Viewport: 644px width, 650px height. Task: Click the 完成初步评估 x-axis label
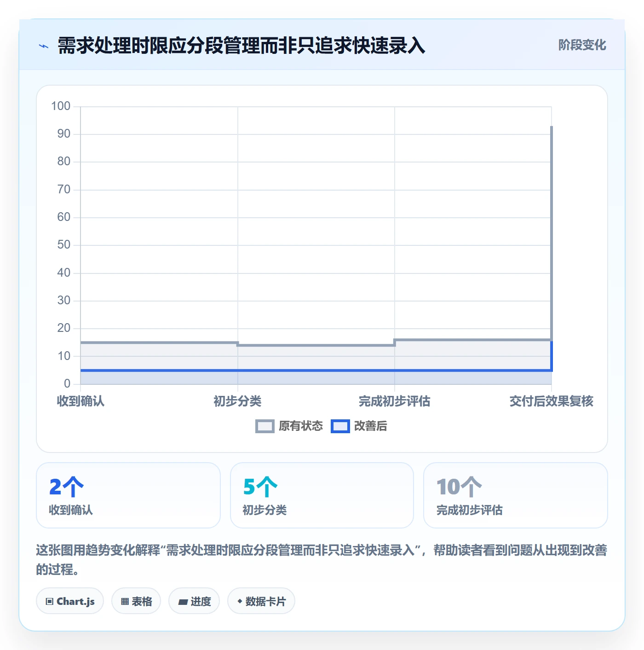(x=394, y=401)
